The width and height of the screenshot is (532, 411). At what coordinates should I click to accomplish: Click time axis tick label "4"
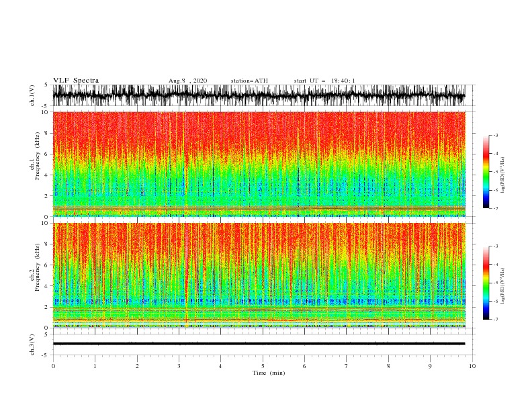click(220, 366)
